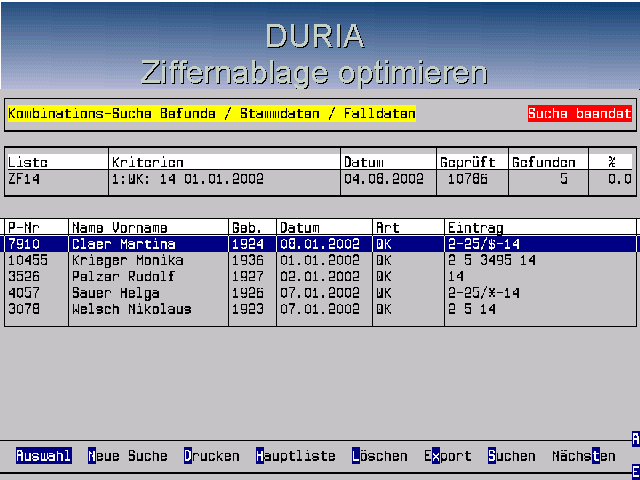Viewport: 640px width, 480px height.
Task: Click the Geprüft value 10786
Action: coord(468,179)
